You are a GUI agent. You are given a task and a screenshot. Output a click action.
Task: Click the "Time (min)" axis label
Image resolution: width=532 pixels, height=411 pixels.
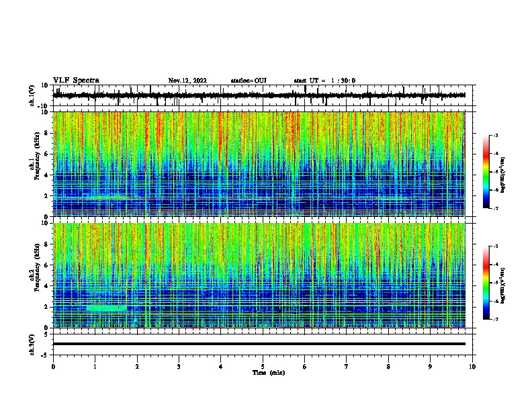(269, 373)
